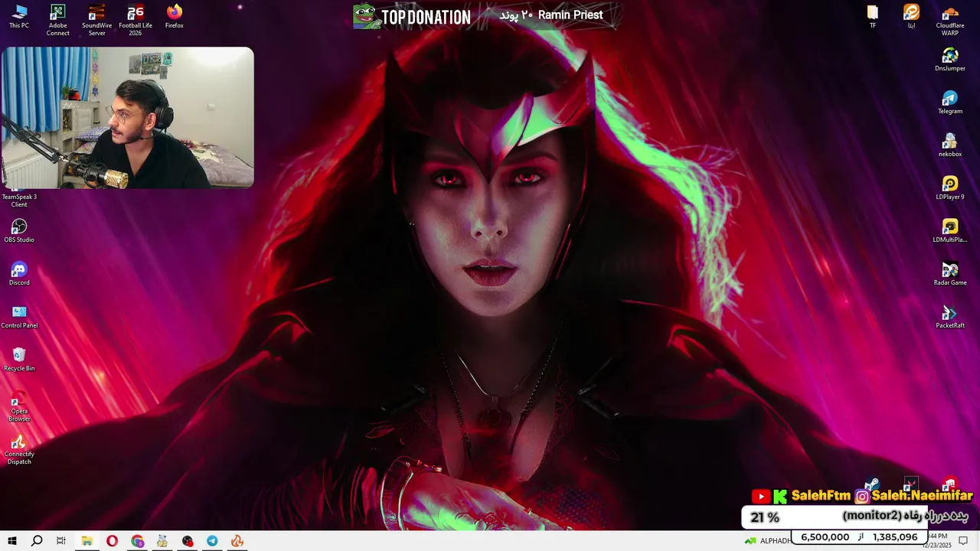Select the Recycle Bin desktop icon
This screenshot has width=980, height=551.
[x=19, y=360]
